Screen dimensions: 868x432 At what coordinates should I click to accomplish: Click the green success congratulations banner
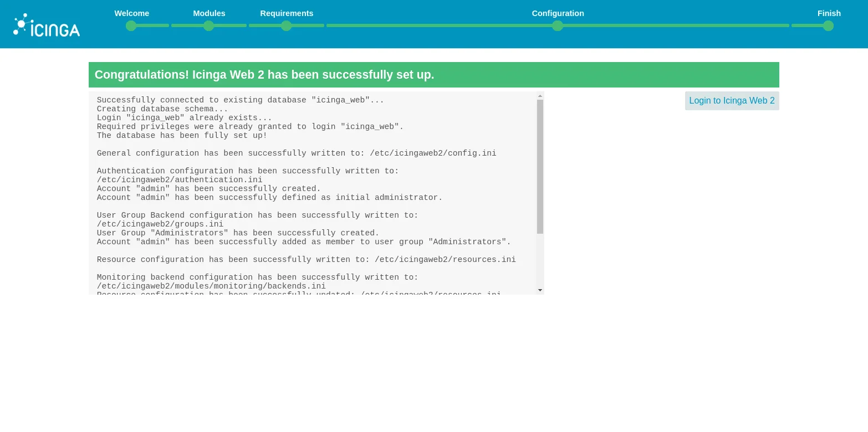click(434, 75)
